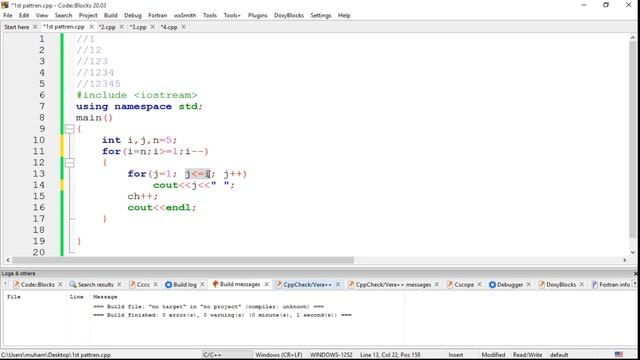Open the Search results log tab
The image size is (640, 360).
(96, 284)
